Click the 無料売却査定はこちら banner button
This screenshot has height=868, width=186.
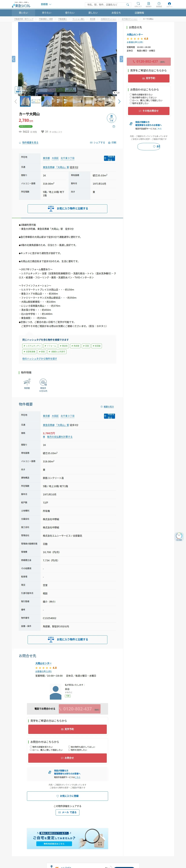54,844
